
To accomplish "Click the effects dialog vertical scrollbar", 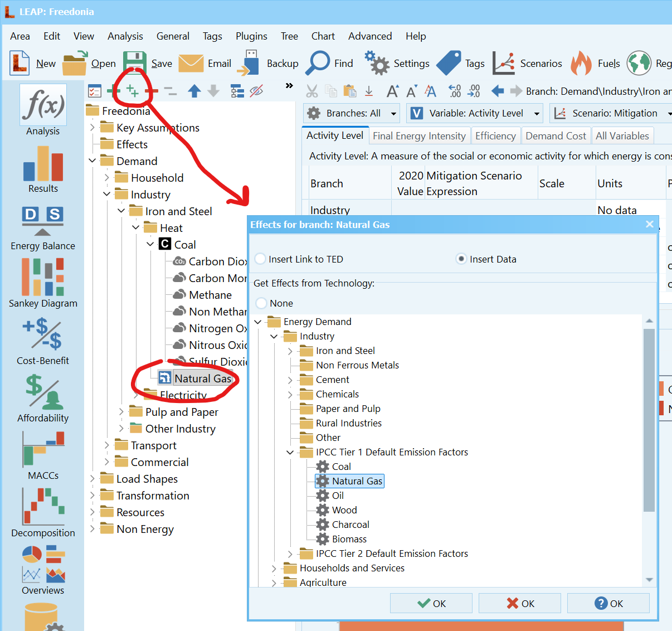I will pyautogui.click(x=649, y=420).
